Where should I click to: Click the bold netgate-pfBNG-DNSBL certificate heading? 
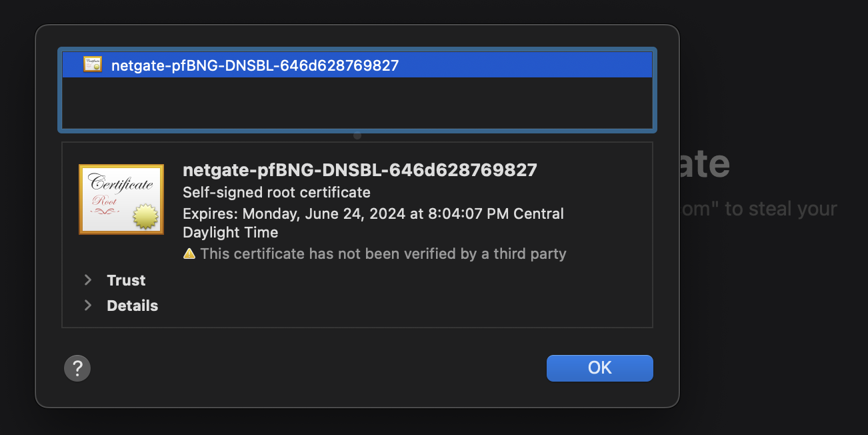coord(359,170)
